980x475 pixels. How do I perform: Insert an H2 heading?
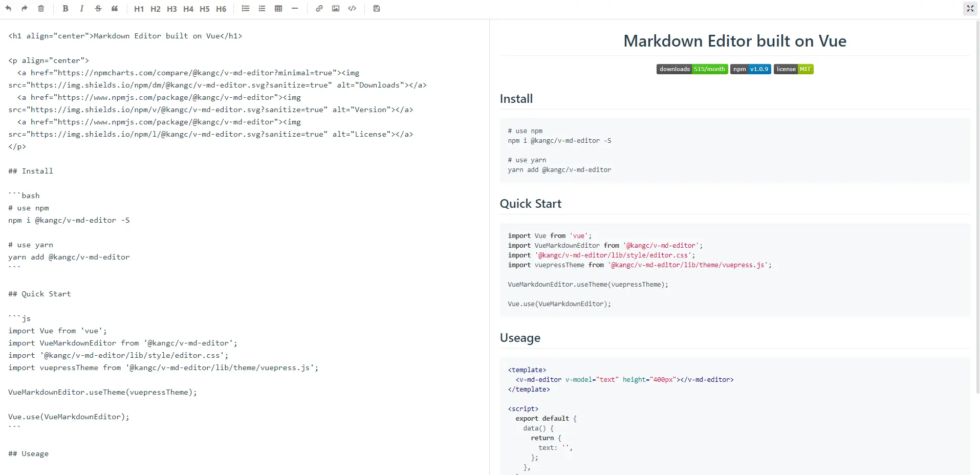(156, 9)
